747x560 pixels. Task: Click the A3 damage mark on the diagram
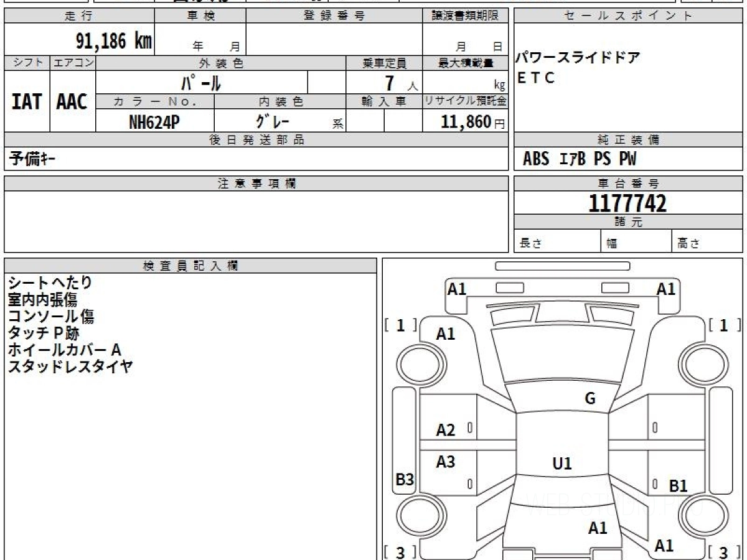pos(446,462)
